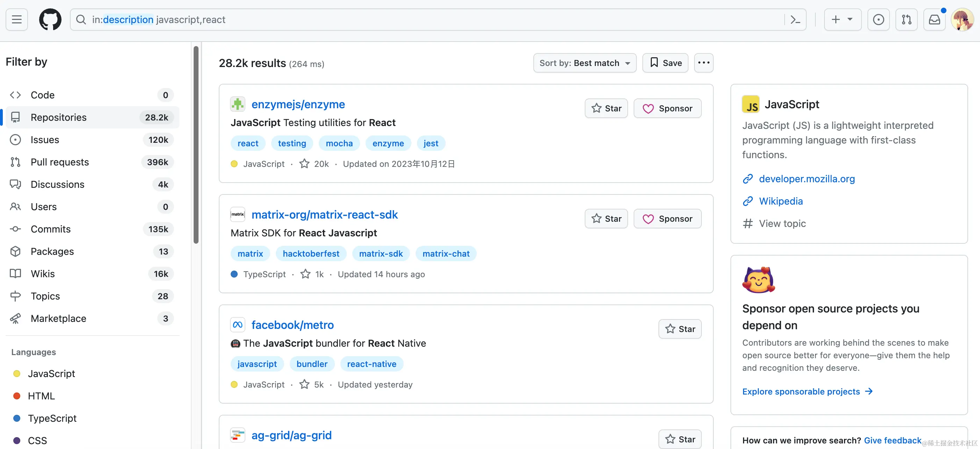Click the hacktoberfest topic tag
This screenshot has height=449, width=980.
[311, 253]
